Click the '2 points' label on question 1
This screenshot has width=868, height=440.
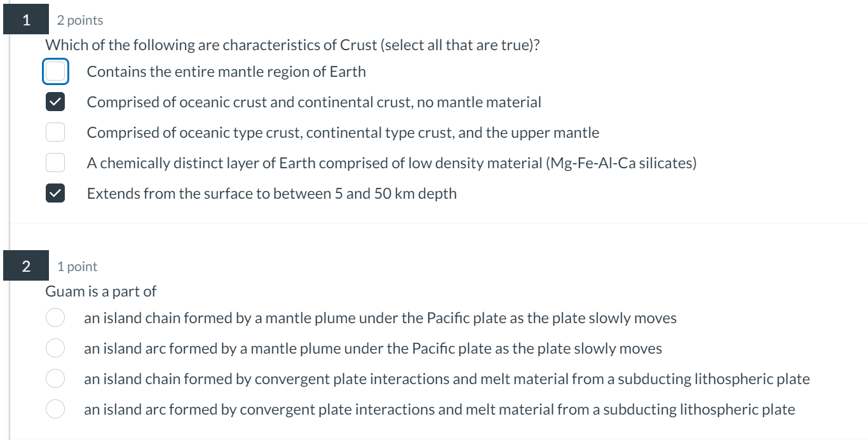(x=79, y=20)
